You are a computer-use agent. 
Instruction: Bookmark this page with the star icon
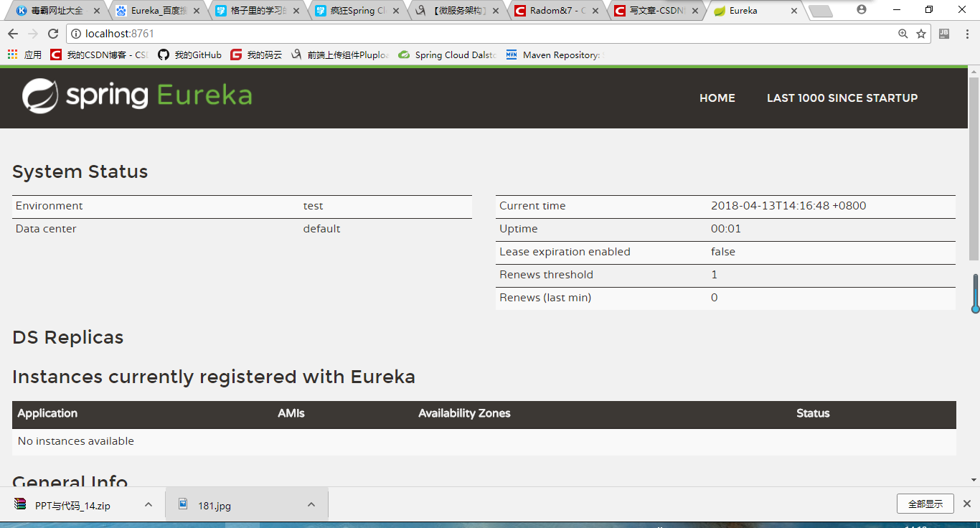pos(921,34)
